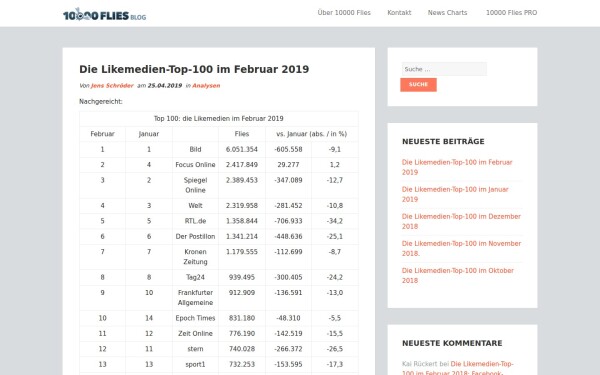
Task: Click the Focus Online table cell
Action: pos(195,165)
